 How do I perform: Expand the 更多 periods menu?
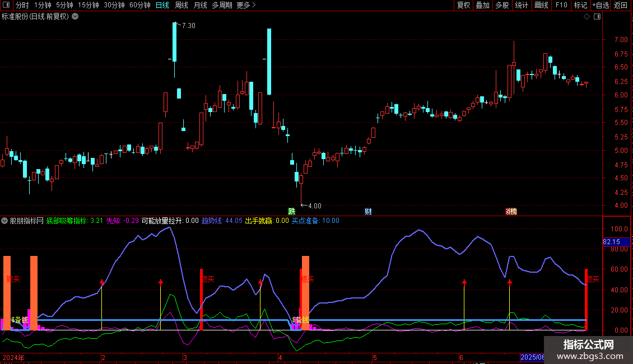(x=246, y=5)
